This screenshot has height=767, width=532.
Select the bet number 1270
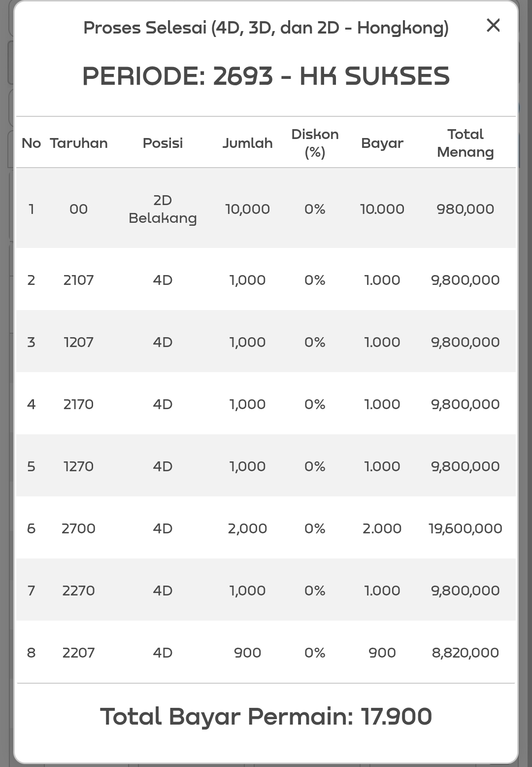[78, 466]
